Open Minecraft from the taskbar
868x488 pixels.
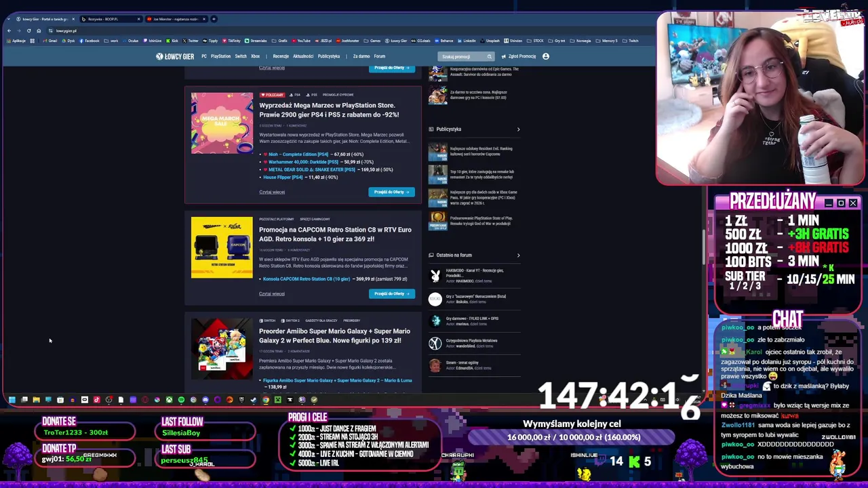(x=278, y=400)
